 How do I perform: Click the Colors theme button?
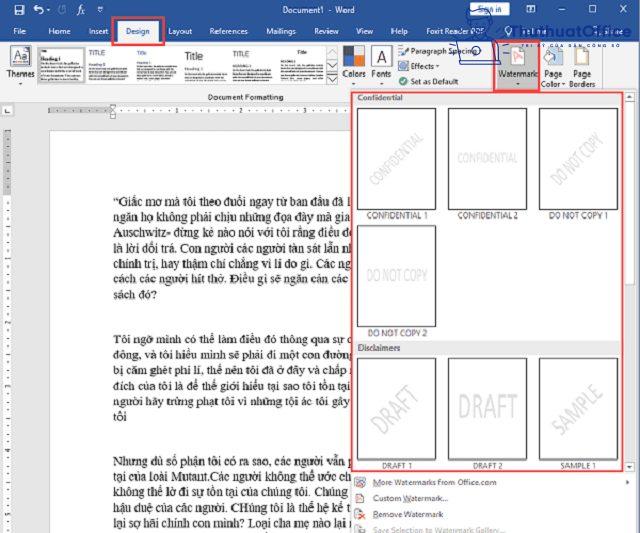[354, 63]
